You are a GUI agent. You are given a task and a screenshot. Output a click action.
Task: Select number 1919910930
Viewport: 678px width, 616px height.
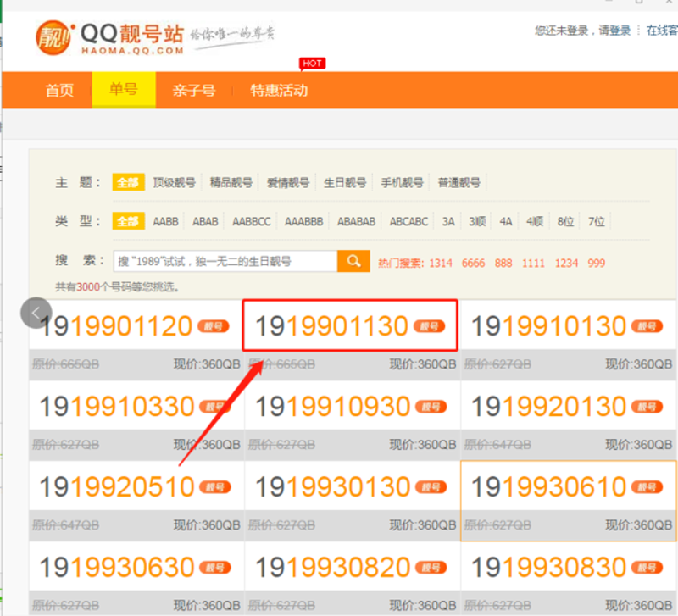[x=332, y=407]
